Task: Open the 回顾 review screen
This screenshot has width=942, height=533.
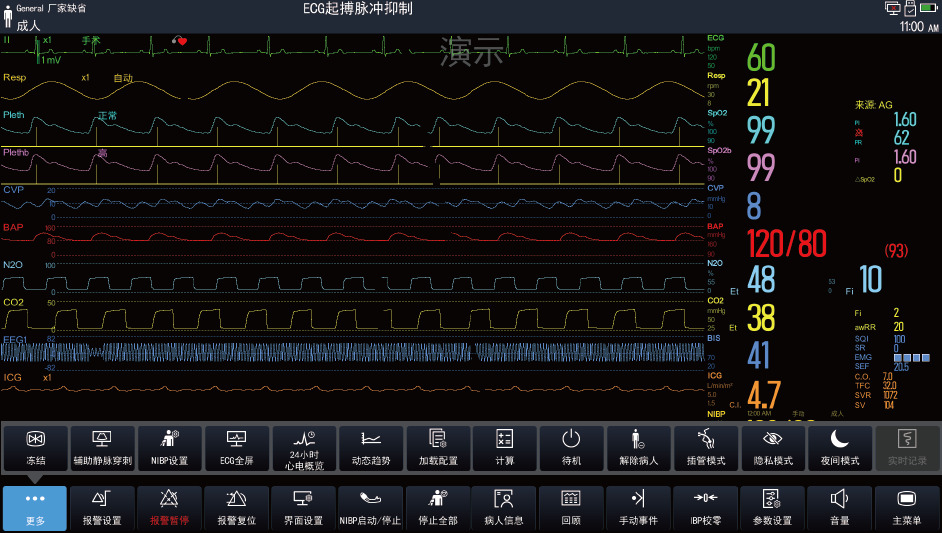Action: (571, 508)
